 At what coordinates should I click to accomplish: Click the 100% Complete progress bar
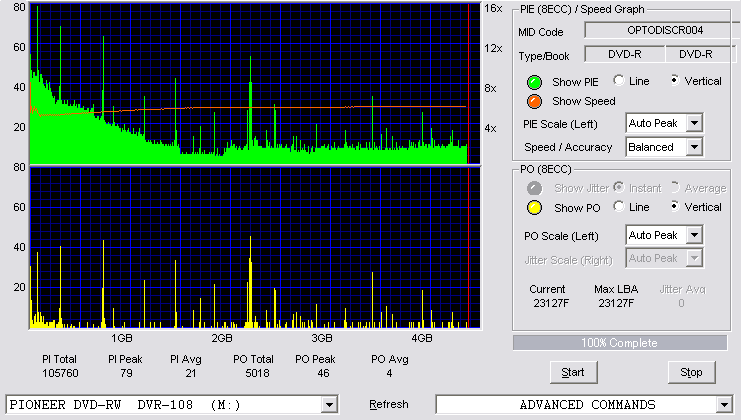[620, 343]
